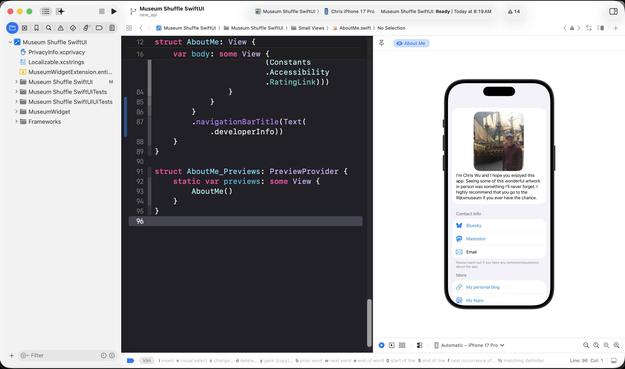Viewport: 625px width, 369px height.
Task: Open the 14 warnings indicator
Action: [x=514, y=12]
